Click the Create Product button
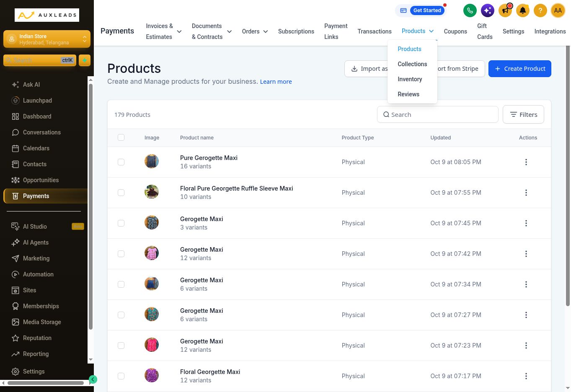The width and height of the screenshot is (571, 392). pos(520,69)
